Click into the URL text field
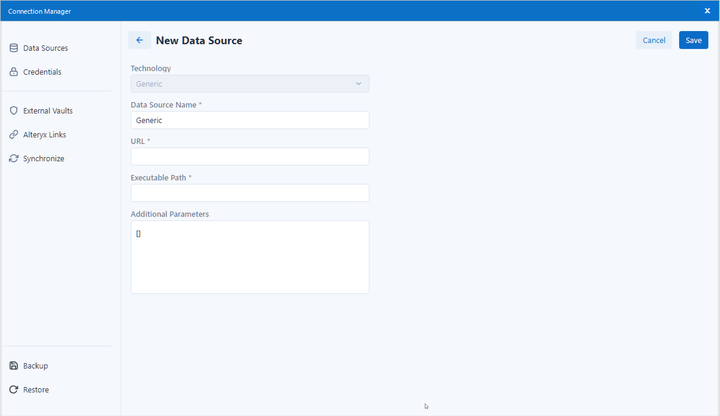 click(x=249, y=157)
